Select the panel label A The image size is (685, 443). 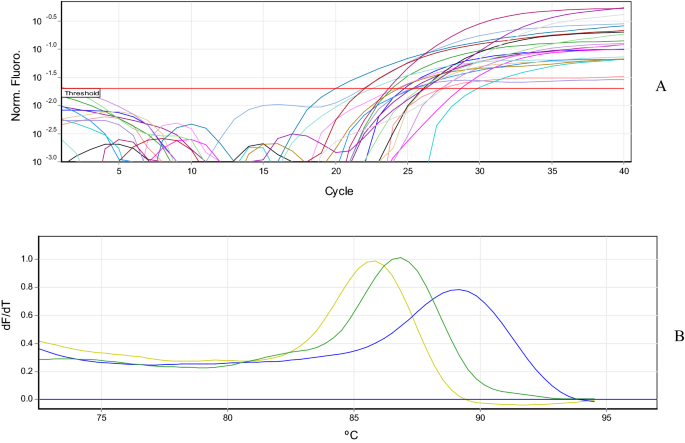click(661, 87)
